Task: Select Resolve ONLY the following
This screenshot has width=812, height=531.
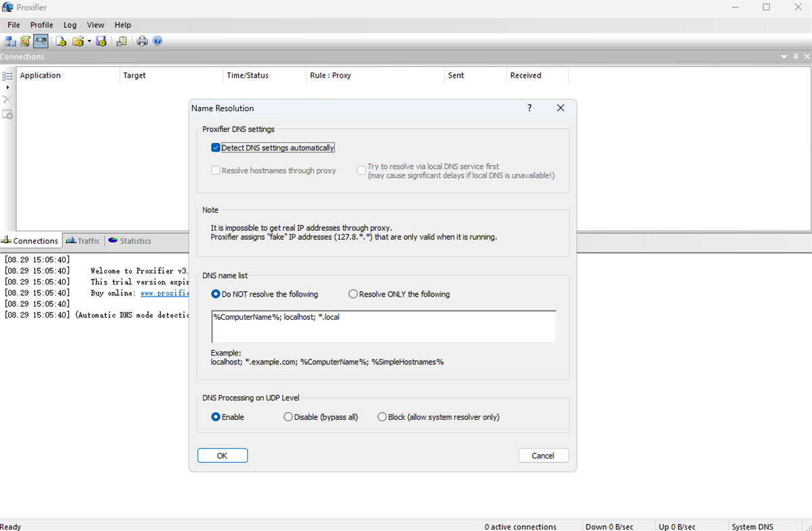Action: pyautogui.click(x=353, y=294)
